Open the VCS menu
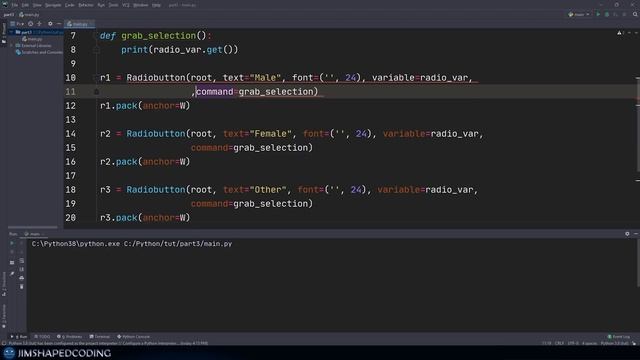 (x=126, y=5)
